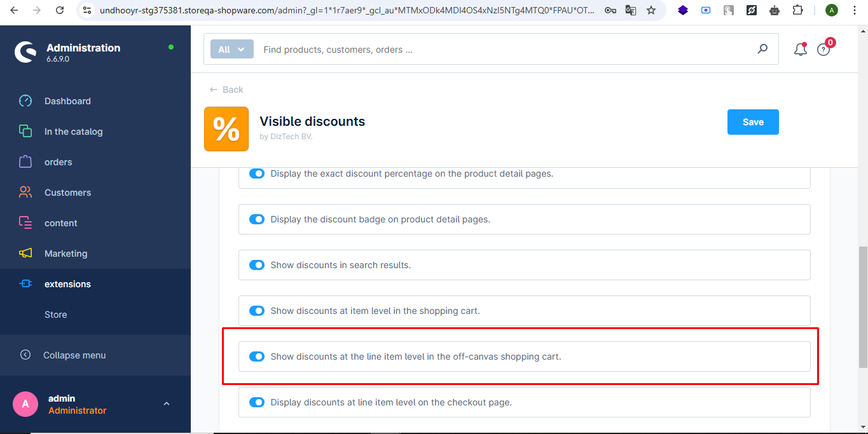
Task: Open the help question mark icon
Action: (x=823, y=50)
